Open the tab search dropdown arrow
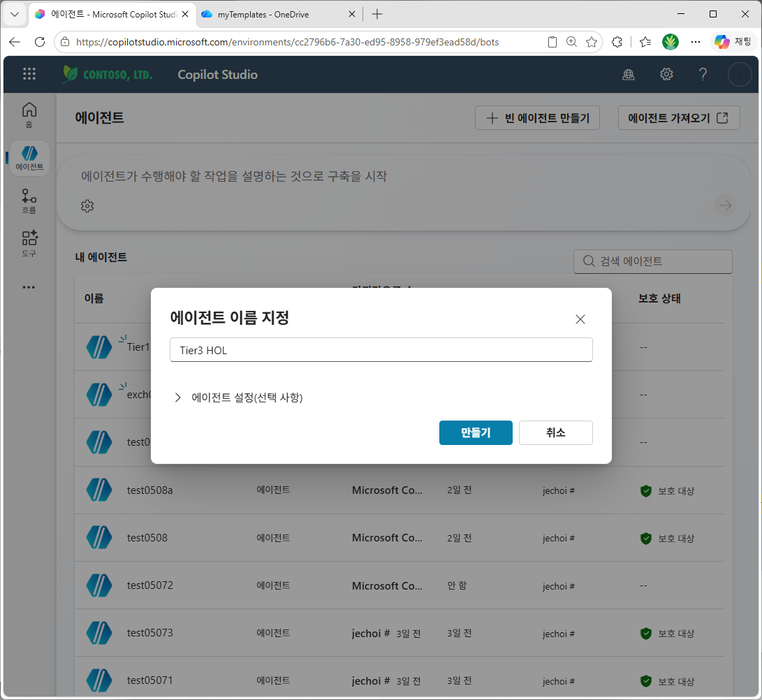The width and height of the screenshot is (762, 700). 15,14
